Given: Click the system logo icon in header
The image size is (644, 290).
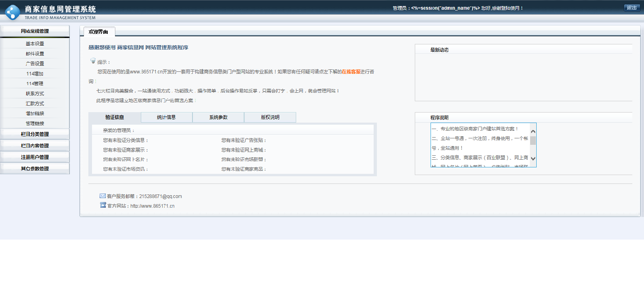Looking at the screenshot, I should tap(12, 12).
